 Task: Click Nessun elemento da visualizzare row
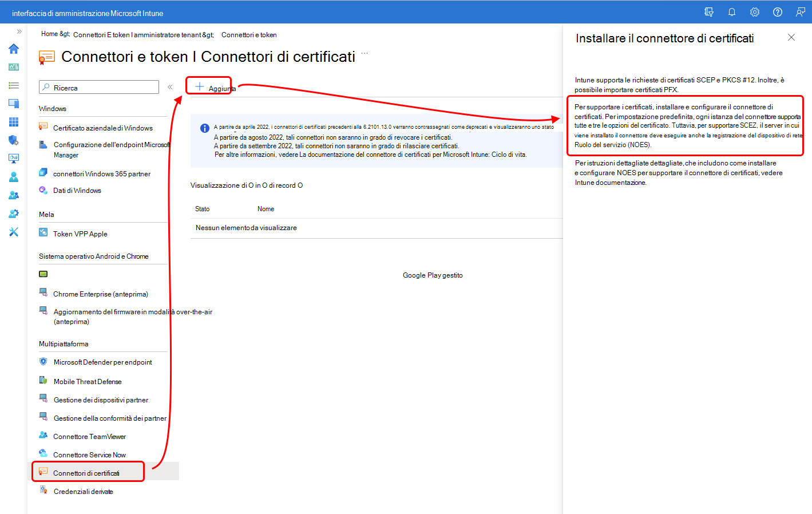pyautogui.click(x=377, y=228)
